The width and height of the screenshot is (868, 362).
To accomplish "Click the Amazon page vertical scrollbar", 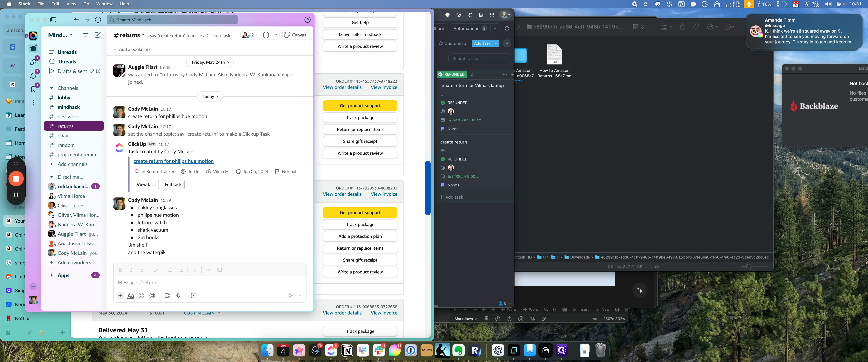I will click(428, 188).
